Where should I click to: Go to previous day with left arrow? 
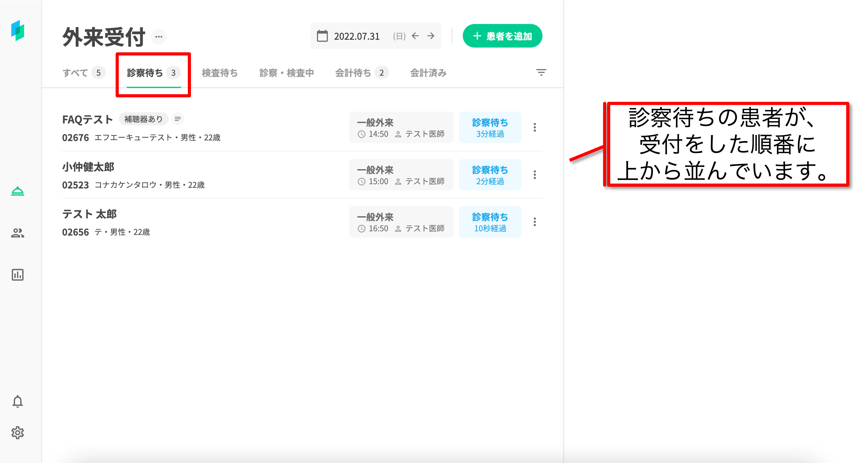(415, 36)
